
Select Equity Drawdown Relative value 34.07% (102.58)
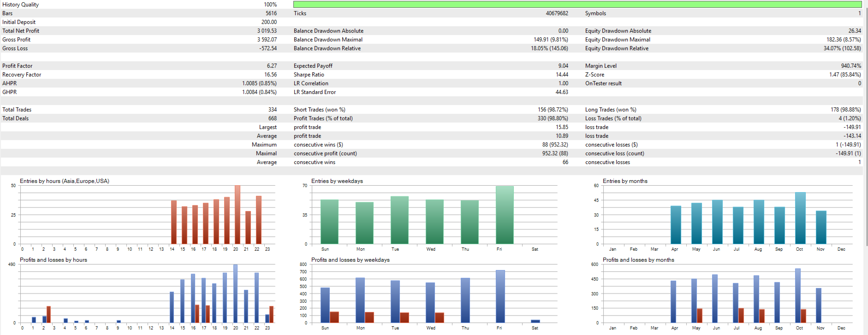pos(842,48)
